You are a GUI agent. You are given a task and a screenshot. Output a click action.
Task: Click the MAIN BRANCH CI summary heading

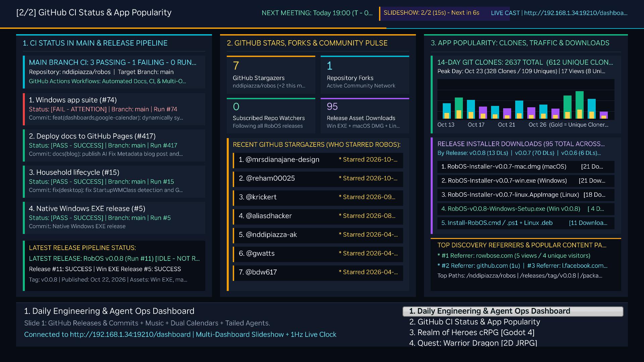click(113, 62)
